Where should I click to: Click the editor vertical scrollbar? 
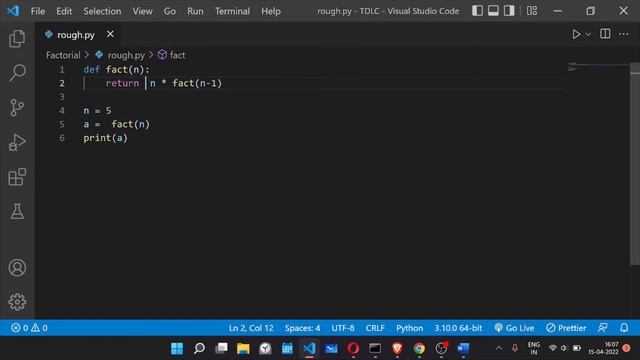click(635, 163)
